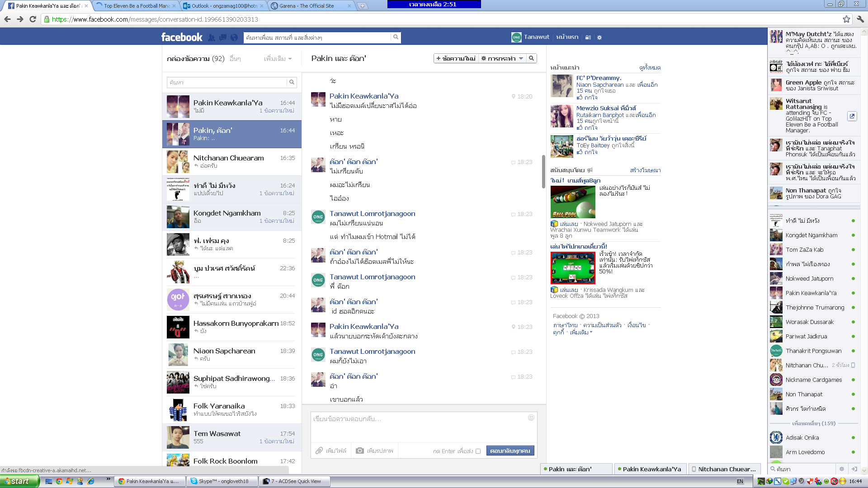This screenshot has height=488, width=868.
Task: Click the paperclip add file icon
Action: click(x=319, y=450)
